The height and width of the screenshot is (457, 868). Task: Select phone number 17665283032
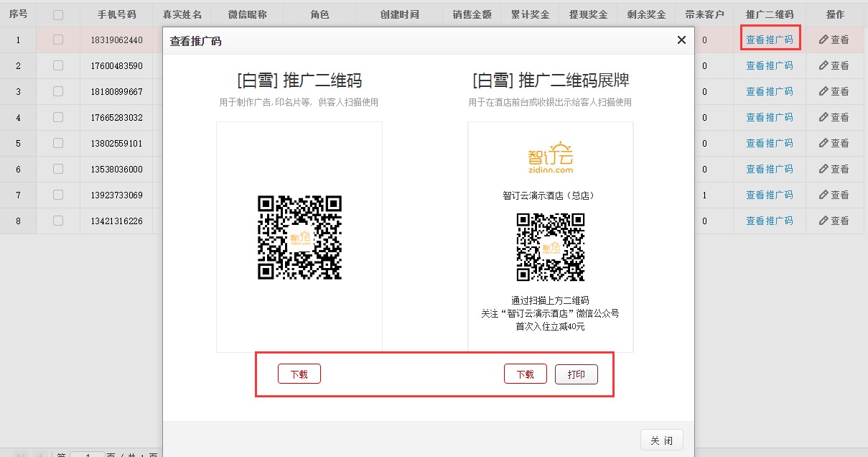(x=116, y=118)
